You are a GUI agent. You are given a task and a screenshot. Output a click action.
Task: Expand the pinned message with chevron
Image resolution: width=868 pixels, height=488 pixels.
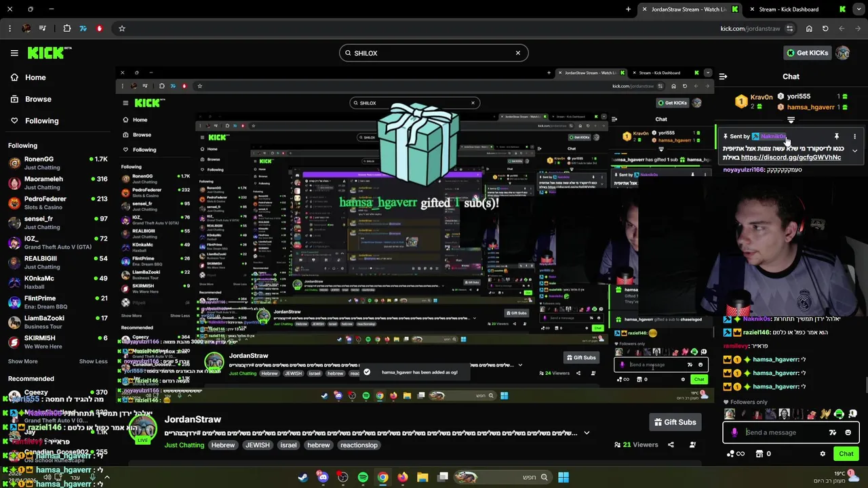pos(854,151)
